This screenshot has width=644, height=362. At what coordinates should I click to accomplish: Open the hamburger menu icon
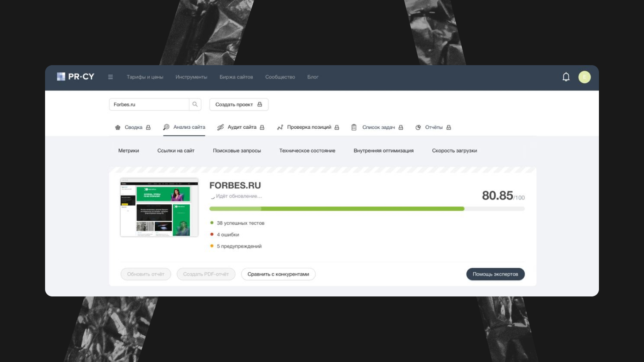pos(110,77)
